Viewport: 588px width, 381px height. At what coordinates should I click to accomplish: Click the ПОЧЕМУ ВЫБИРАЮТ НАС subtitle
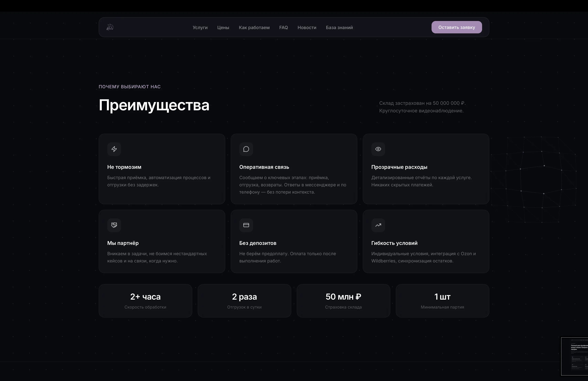[130, 87]
